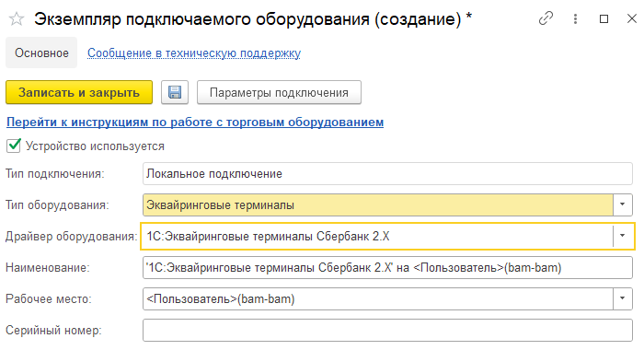Save record using the floppy disk icon

175,92
